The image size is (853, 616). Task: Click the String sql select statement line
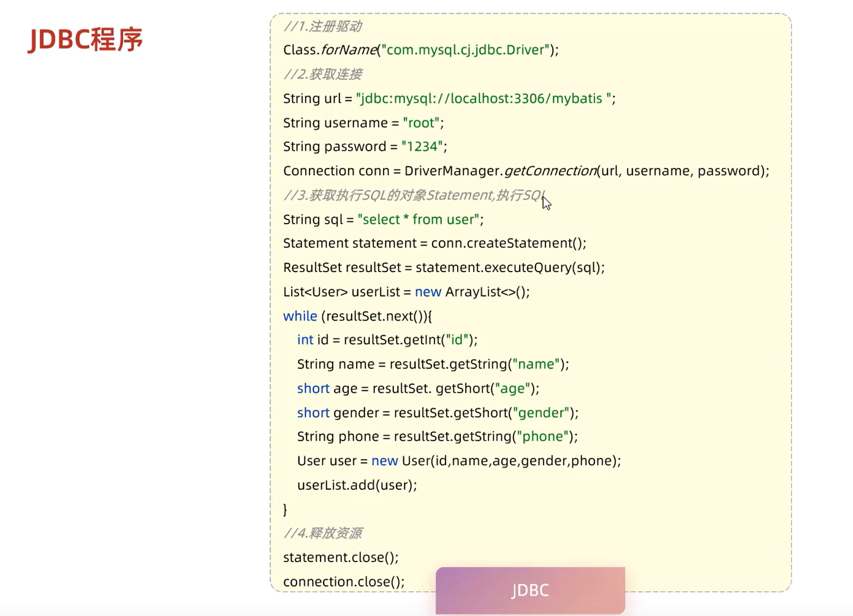384,219
